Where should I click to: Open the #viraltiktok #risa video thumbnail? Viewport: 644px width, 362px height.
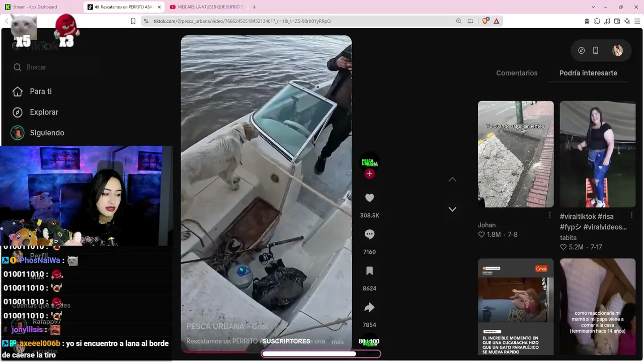coord(598,154)
